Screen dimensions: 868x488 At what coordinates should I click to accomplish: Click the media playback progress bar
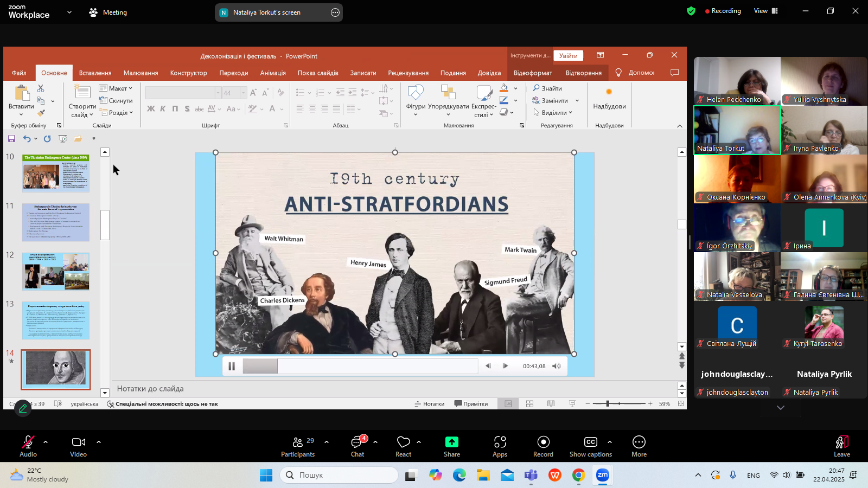point(360,366)
